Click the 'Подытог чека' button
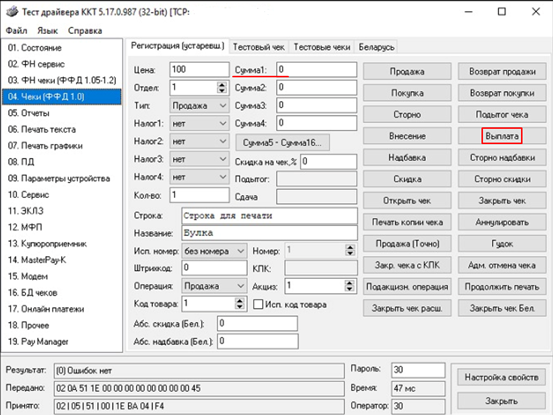Viewport: 553px width, 415px height. click(502, 115)
